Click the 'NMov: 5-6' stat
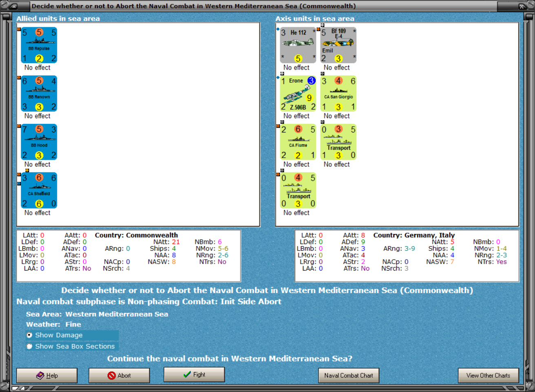535x392 pixels. point(212,249)
